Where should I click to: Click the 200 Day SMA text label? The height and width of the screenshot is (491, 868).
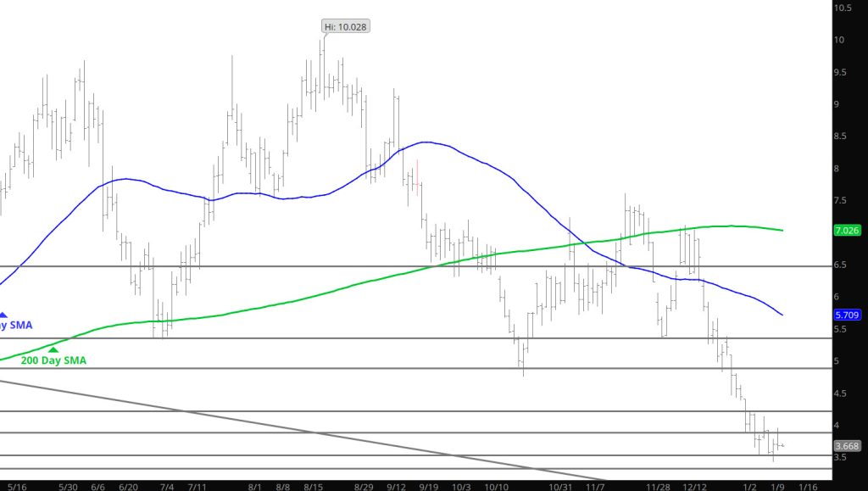pos(53,360)
